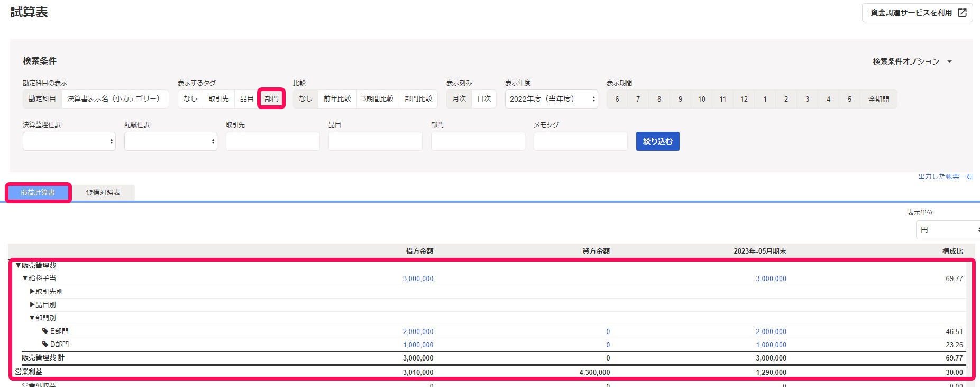The height and width of the screenshot is (387, 980).
Task: Click the 資金調達サービスを利用 button
Action: click(918, 13)
